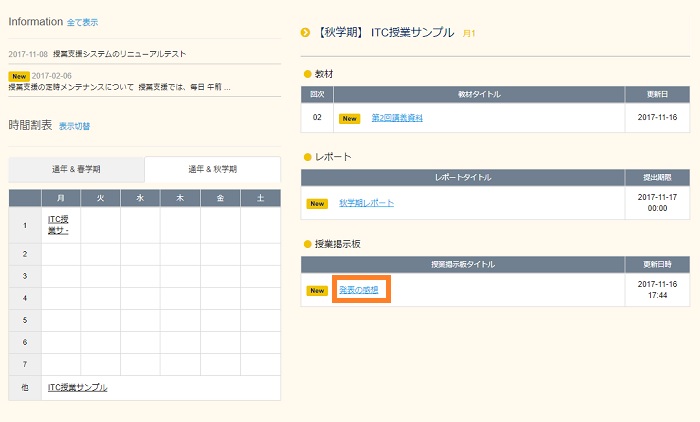
Task: Click the yellow arrow icon before 【秋学期】 title
Action: [305, 33]
